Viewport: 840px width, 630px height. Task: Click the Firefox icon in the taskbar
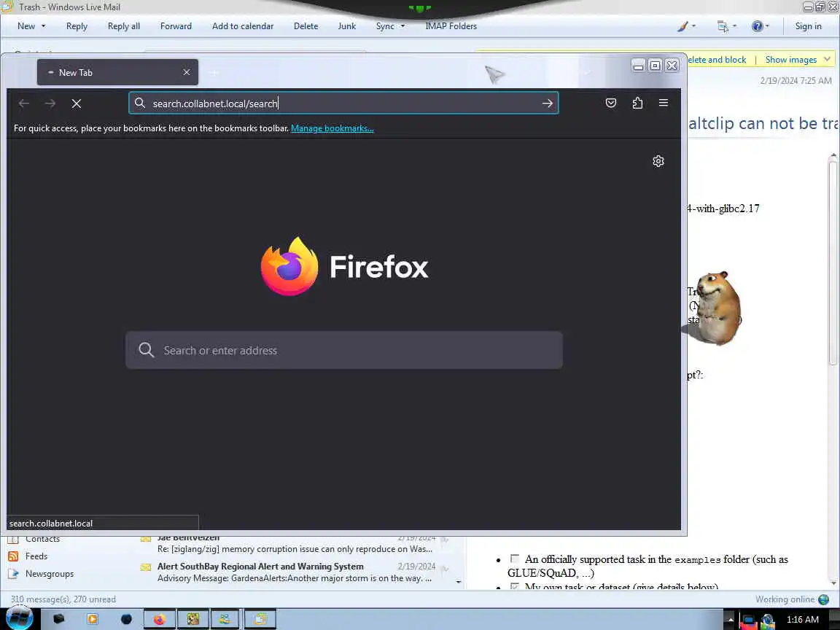click(160, 619)
